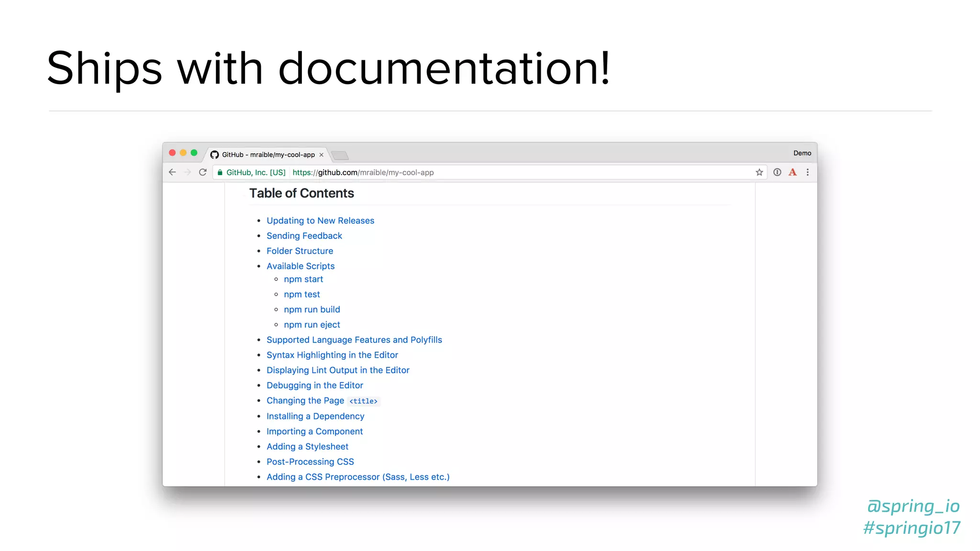This screenshot has height=551, width=980.
Task: Click the red A extension icon
Action: tap(792, 172)
